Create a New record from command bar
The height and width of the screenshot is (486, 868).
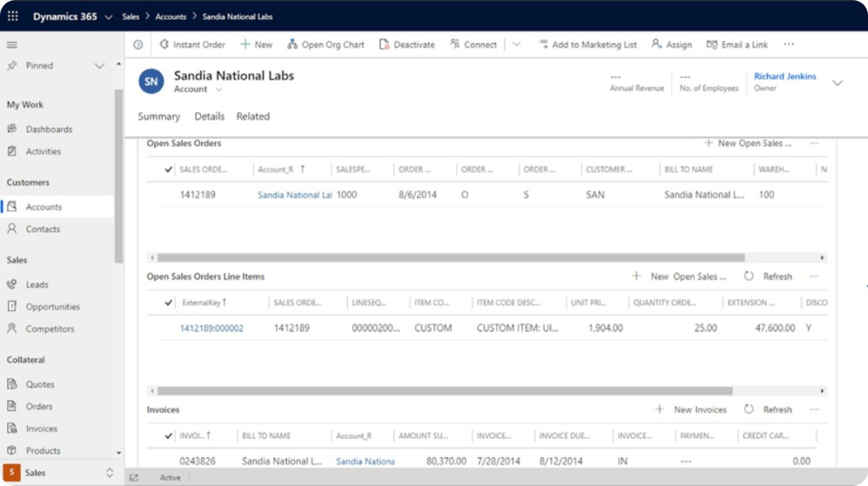tap(256, 44)
